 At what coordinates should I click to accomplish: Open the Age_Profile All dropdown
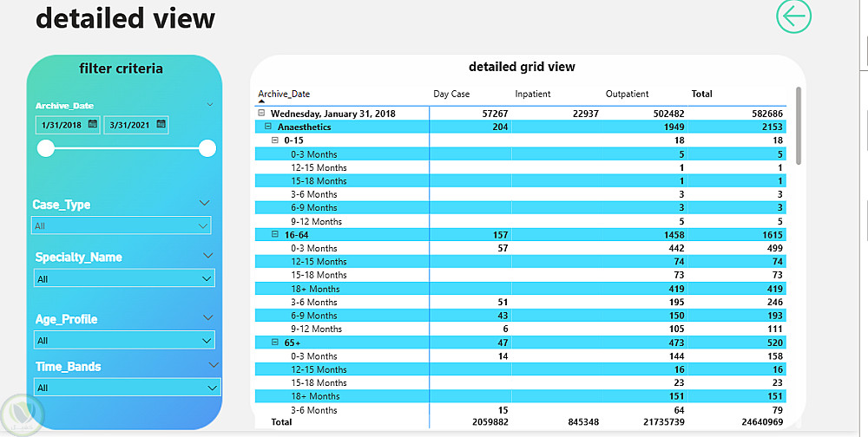(124, 340)
